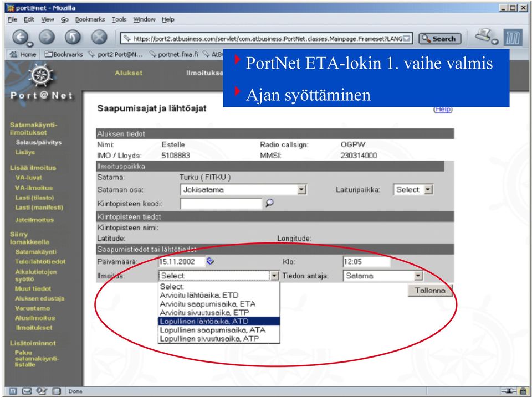Open Paluu satamakäyntilistalle sidebar link

[x=37, y=358]
